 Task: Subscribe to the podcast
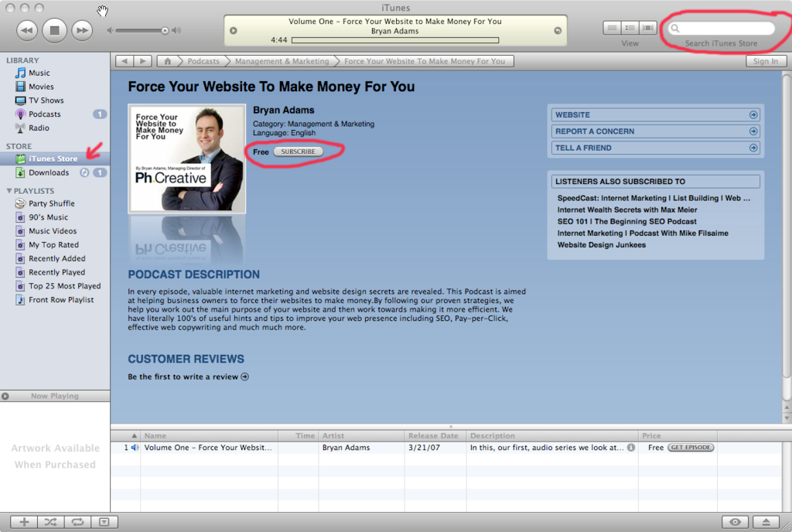(298, 152)
